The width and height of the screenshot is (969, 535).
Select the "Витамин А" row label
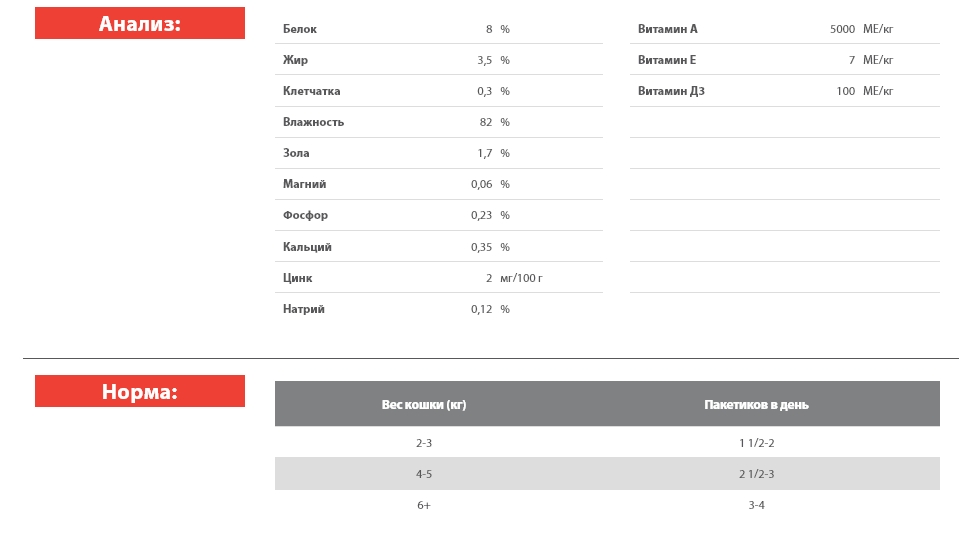pos(667,29)
